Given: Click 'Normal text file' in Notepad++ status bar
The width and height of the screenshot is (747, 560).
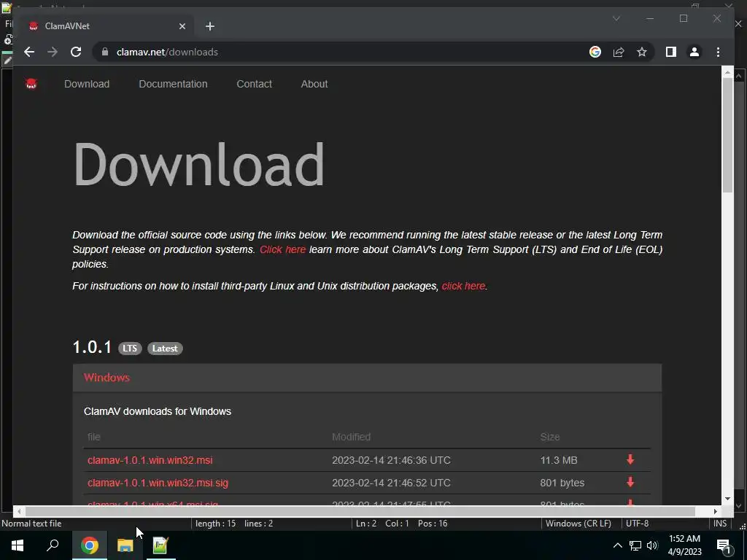Looking at the screenshot, I should [31, 524].
